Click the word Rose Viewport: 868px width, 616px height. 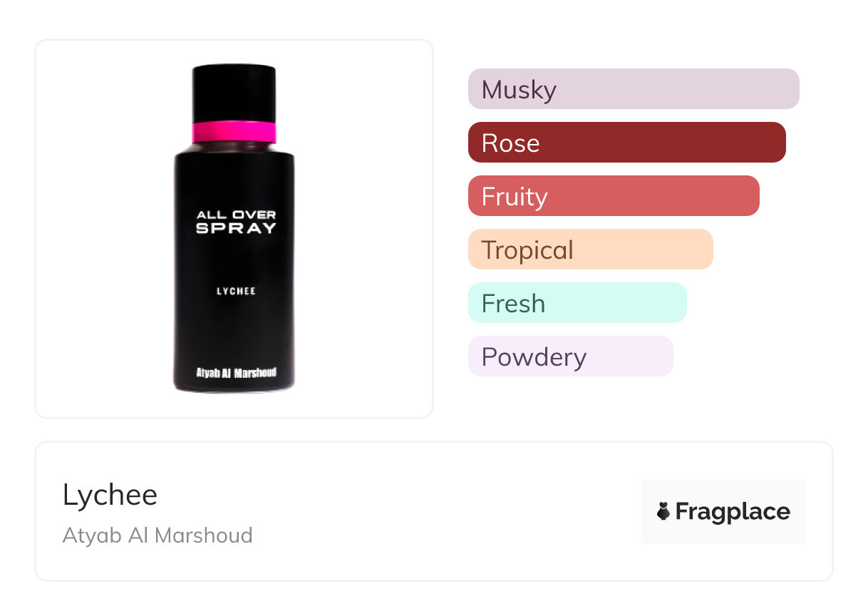(510, 143)
